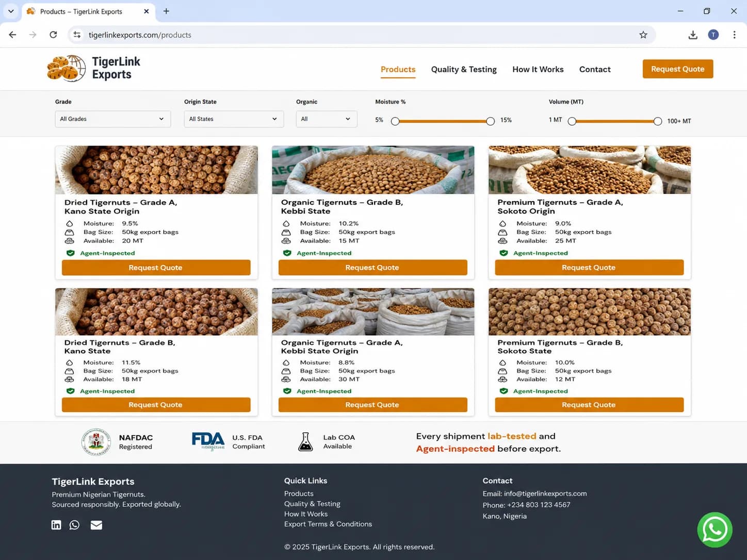747x560 pixels.
Task: Click the NAFDAC Registered seal
Action: click(96, 442)
